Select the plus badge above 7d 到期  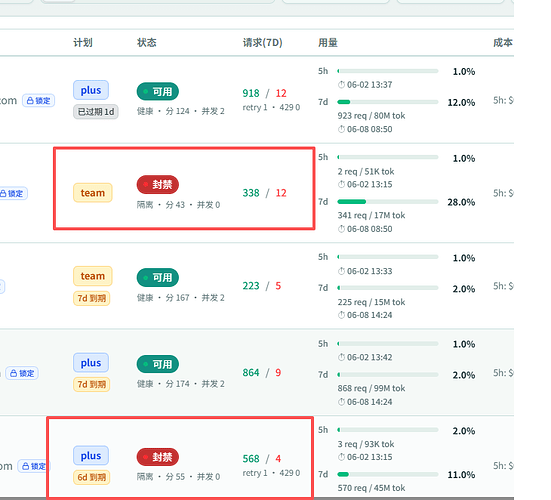point(91,363)
